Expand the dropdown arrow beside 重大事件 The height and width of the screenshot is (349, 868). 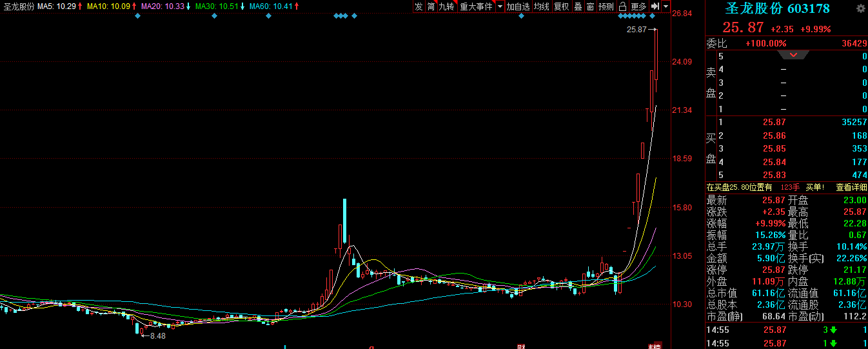point(499,6)
